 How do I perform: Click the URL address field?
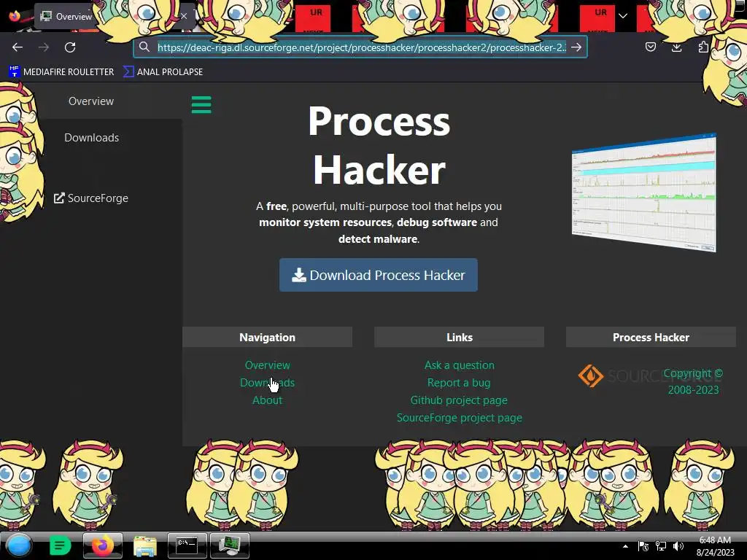point(362,47)
